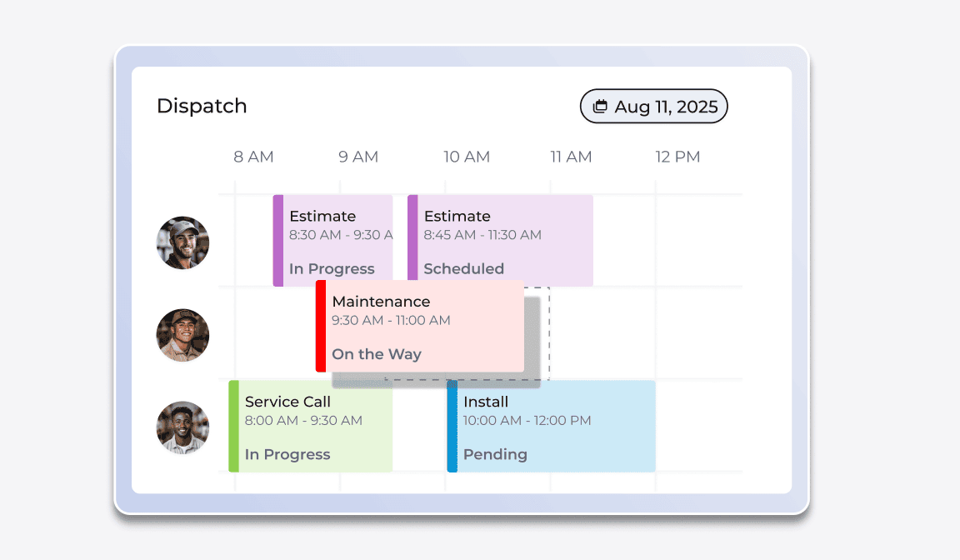Click the third technician's avatar photo

pos(182,427)
